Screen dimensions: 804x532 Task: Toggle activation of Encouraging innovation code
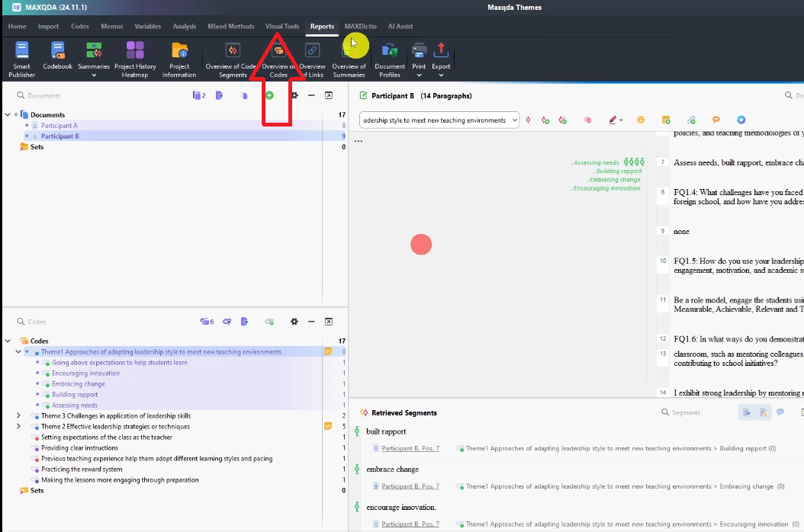click(x=38, y=373)
